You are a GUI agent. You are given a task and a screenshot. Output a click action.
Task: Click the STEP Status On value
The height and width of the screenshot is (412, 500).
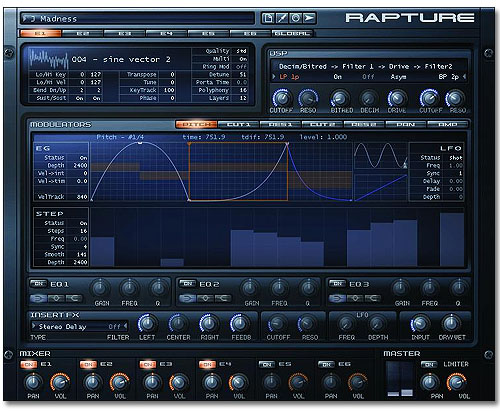[x=83, y=223]
